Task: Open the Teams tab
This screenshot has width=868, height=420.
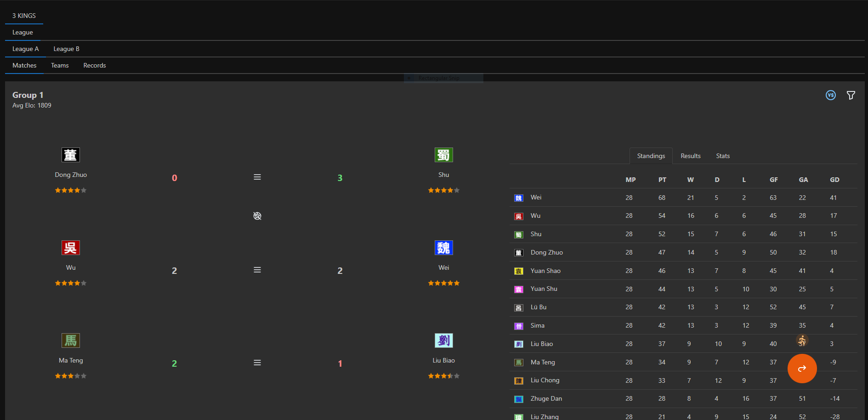Action: pyautogui.click(x=60, y=65)
